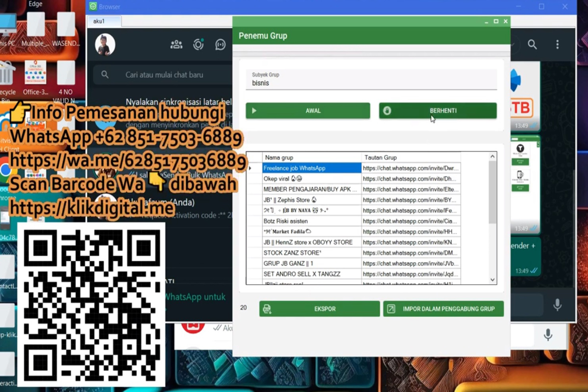Image resolution: width=588 pixels, height=392 pixels.
Task: Click the invite link ending 'Elte...'
Action: [x=411, y=189]
